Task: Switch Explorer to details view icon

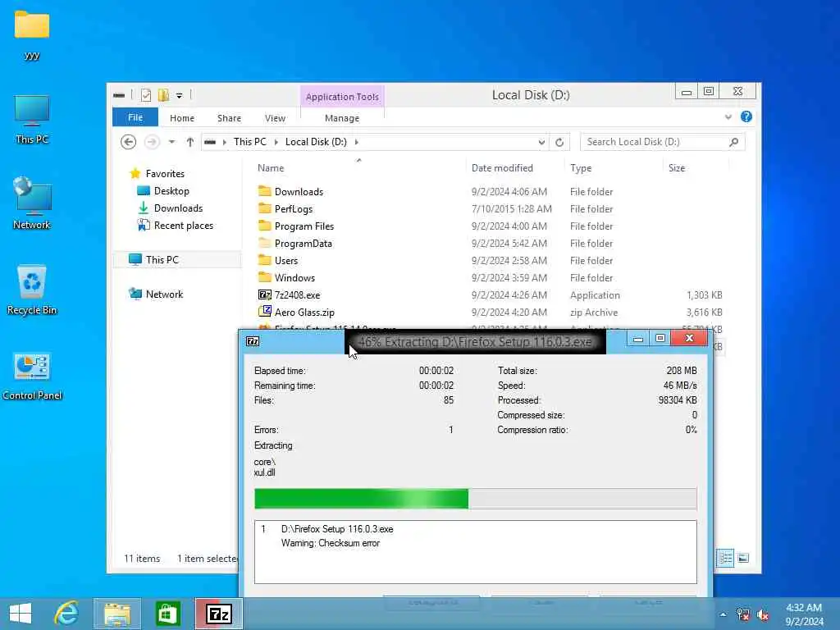Action: [725, 558]
